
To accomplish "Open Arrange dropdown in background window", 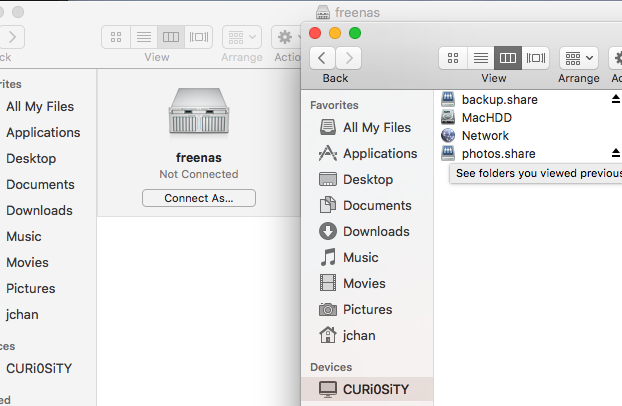I will click(x=242, y=37).
